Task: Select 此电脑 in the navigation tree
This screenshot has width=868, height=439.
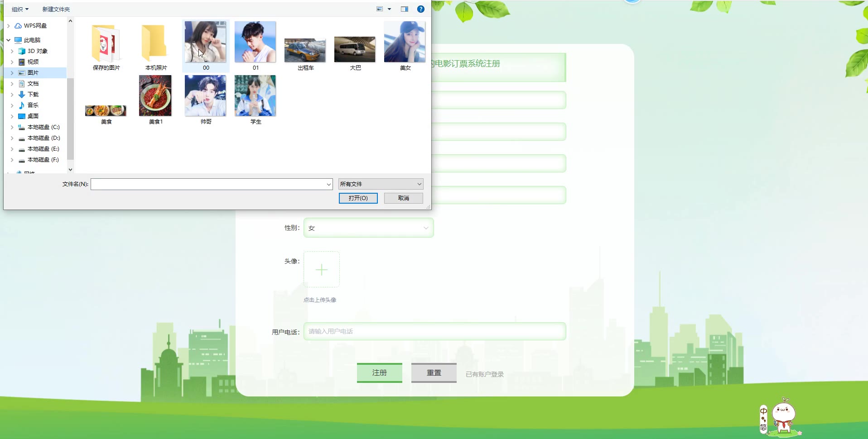Action: tap(32, 40)
